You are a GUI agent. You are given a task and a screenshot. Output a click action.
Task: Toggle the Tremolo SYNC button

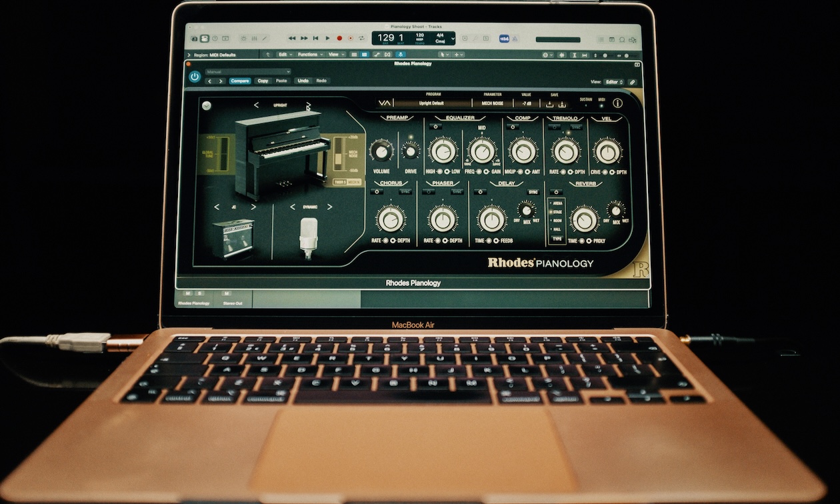(x=577, y=126)
